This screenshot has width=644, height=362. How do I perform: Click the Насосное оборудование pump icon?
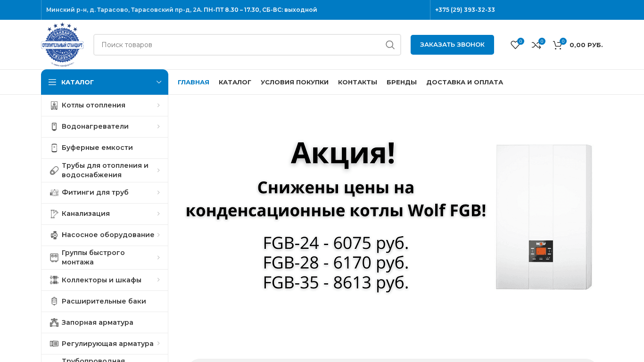coord(54,235)
